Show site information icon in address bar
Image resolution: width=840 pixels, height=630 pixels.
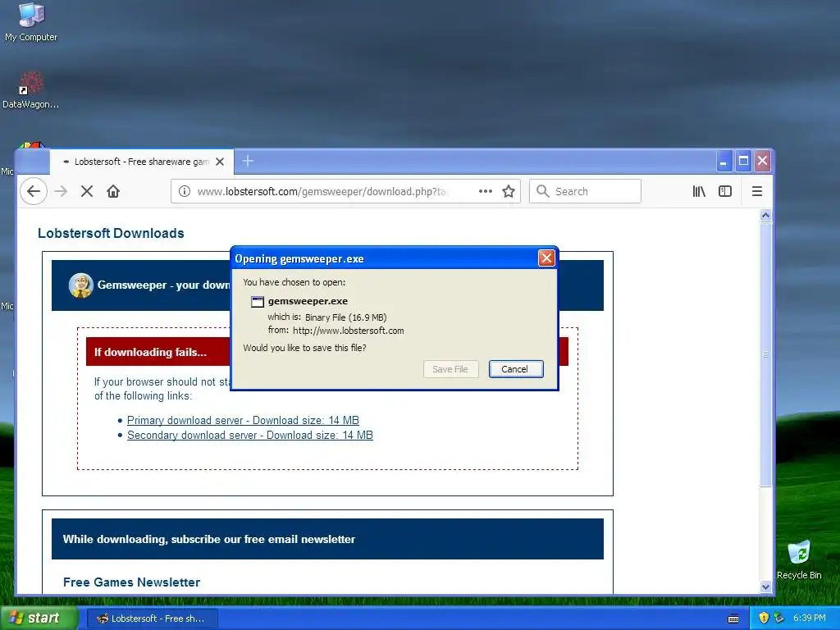185,191
